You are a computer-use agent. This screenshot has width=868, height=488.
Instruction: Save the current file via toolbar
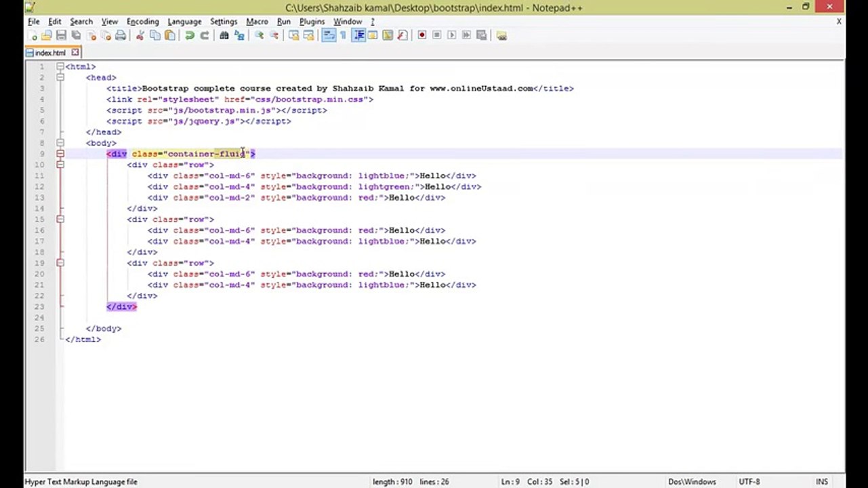pyautogui.click(x=62, y=35)
